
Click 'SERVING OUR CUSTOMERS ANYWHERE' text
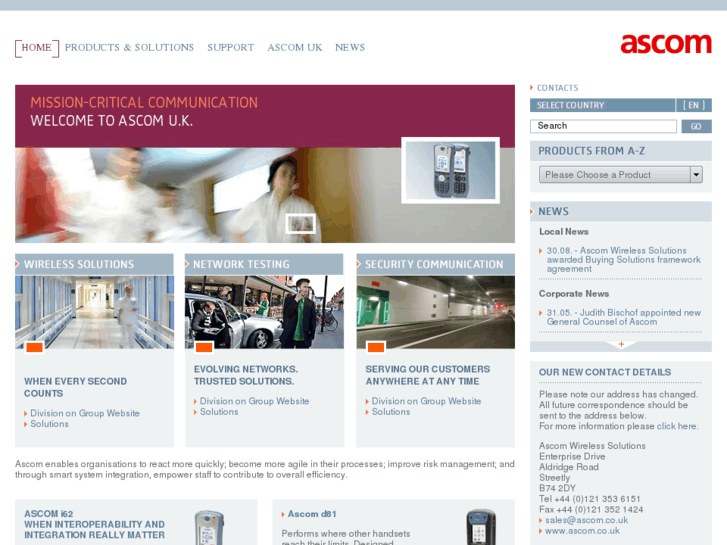pyautogui.click(x=427, y=375)
